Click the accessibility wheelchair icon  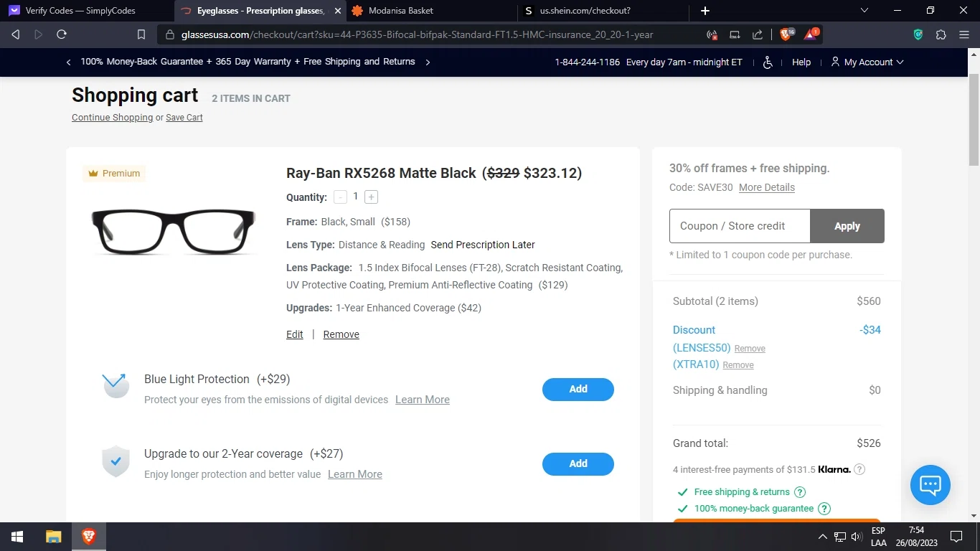click(768, 62)
